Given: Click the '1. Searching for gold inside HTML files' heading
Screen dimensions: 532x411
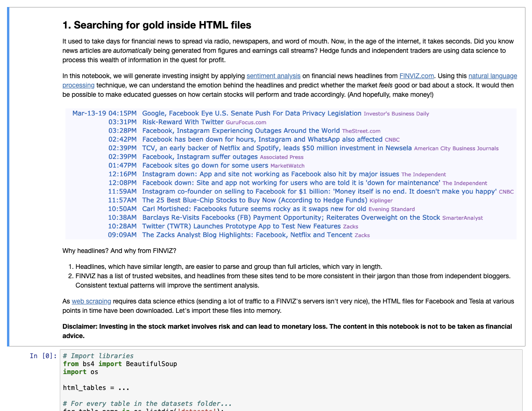Looking at the screenshot, I should pyautogui.click(x=157, y=25).
